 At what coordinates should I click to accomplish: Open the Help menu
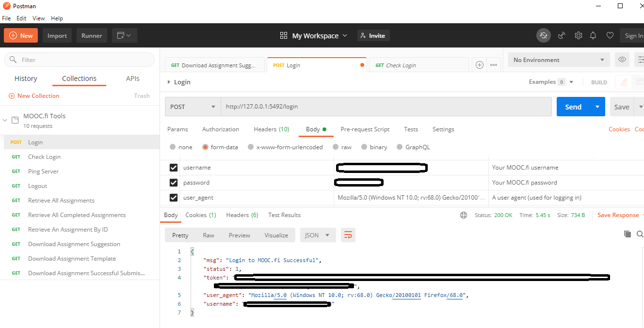coord(57,18)
